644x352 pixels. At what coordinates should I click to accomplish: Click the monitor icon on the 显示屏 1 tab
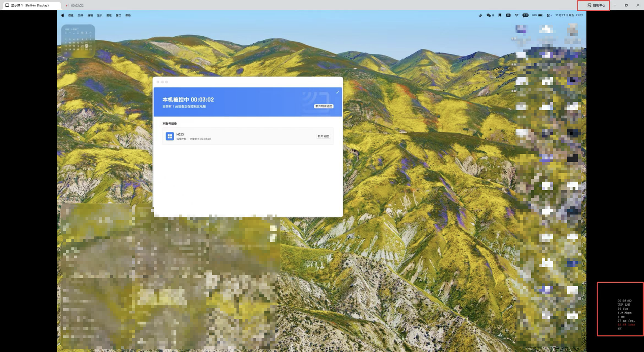click(x=7, y=5)
